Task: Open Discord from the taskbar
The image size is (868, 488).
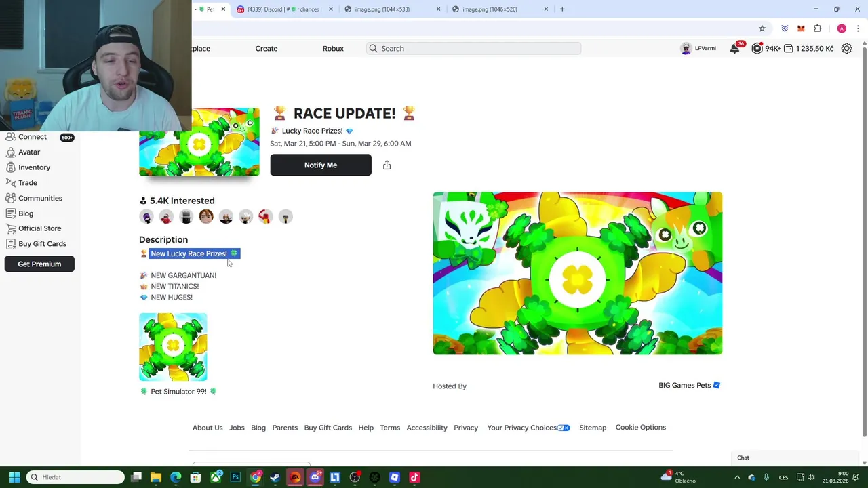Action: tap(315, 477)
